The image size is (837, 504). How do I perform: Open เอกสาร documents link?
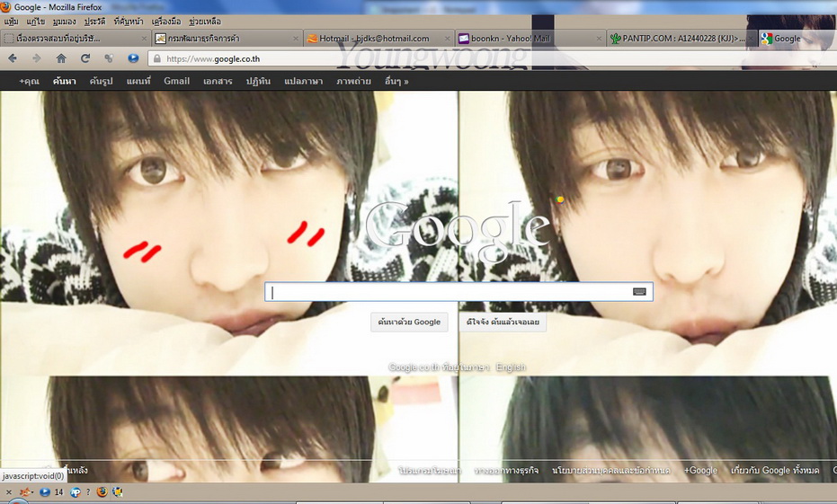[218, 81]
